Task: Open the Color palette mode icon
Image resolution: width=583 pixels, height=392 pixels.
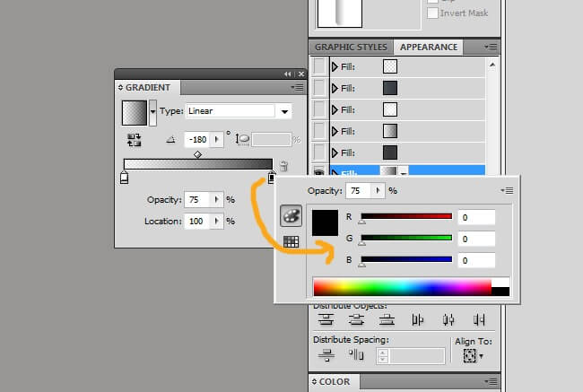Action: coord(291,215)
